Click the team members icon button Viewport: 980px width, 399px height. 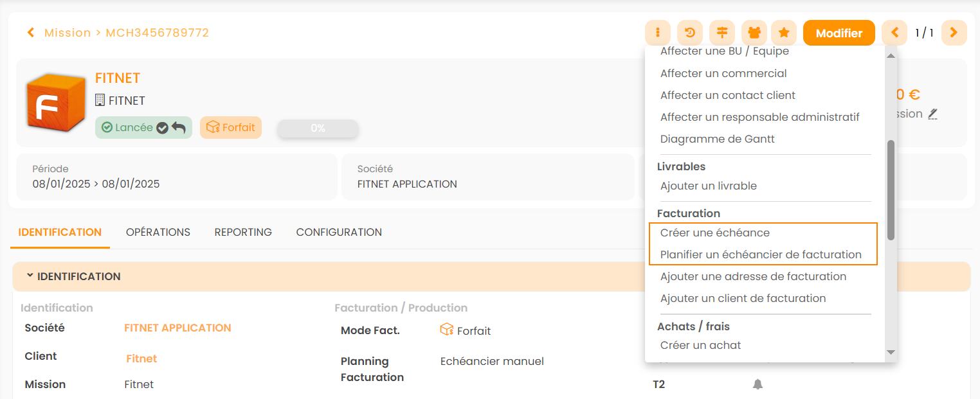click(x=754, y=33)
